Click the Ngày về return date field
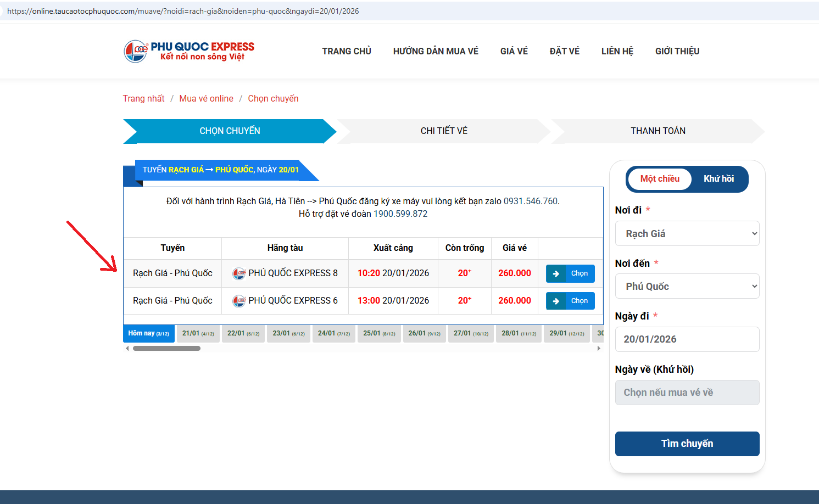Viewport: 819px width, 504px height. (x=687, y=393)
